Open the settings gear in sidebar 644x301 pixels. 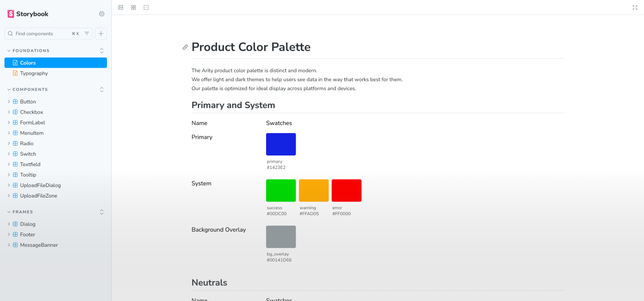coord(102,14)
